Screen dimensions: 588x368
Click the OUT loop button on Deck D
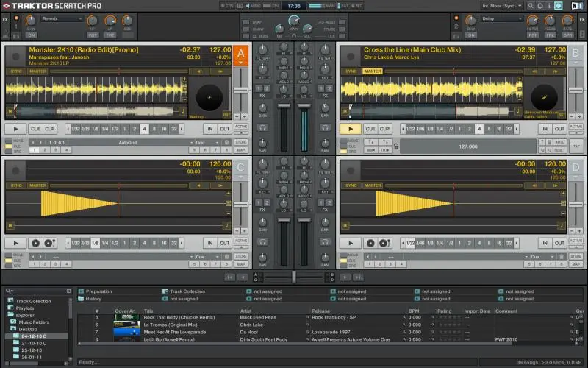point(560,242)
